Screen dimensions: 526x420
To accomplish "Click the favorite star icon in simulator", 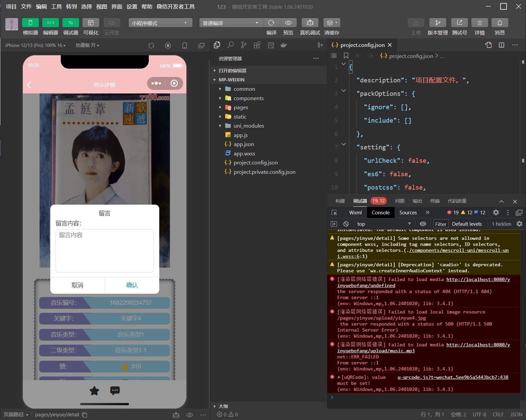I will [x=95, y=391].
